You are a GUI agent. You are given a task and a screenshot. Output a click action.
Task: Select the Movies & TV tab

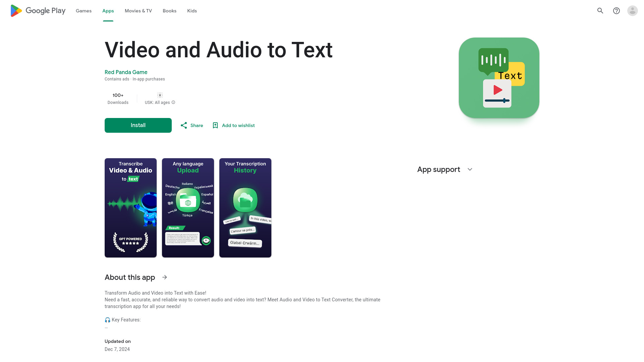138,11
